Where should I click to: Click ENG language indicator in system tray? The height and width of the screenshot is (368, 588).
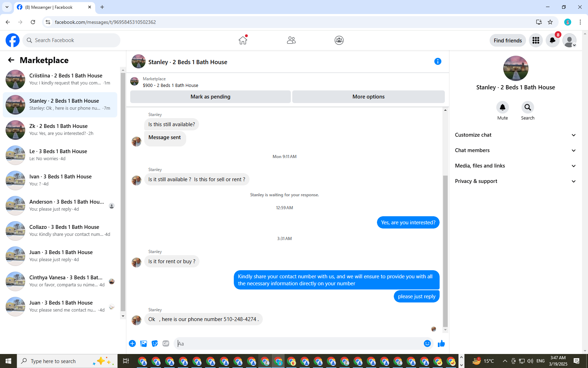click(540, 361)
